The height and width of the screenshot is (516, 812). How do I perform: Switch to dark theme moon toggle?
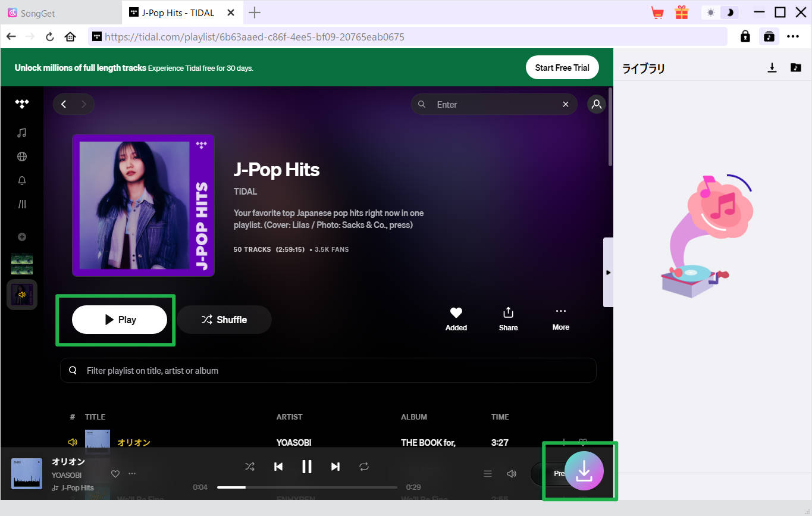pos(730,12)
